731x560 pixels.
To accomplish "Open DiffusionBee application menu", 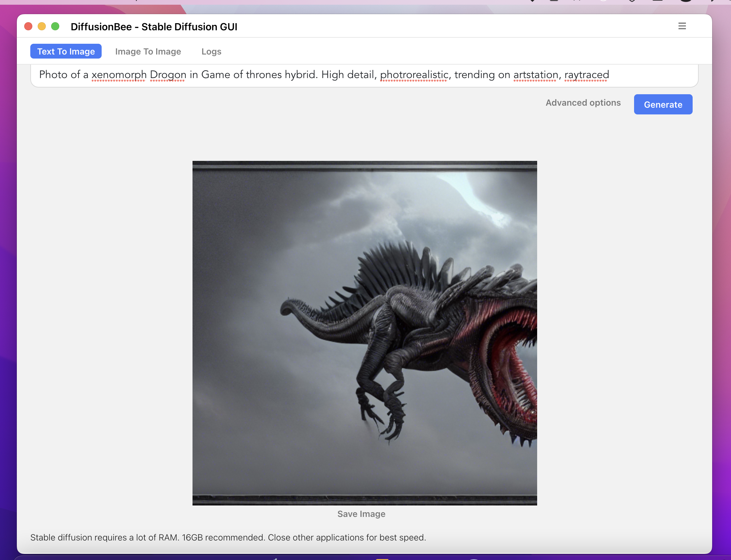I will [x=682, y=25].
